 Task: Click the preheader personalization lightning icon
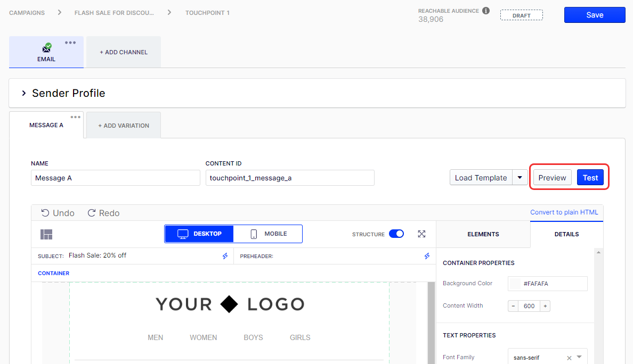pos(427,256)
